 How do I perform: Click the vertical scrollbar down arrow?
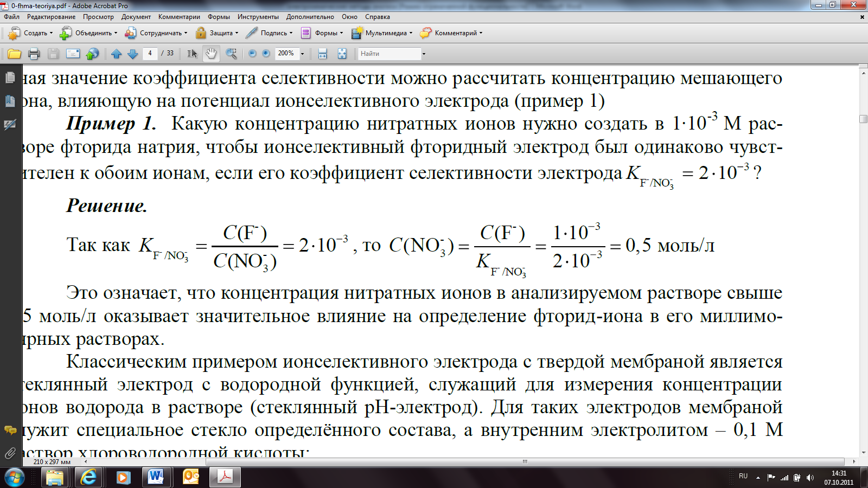coord(863,453)
